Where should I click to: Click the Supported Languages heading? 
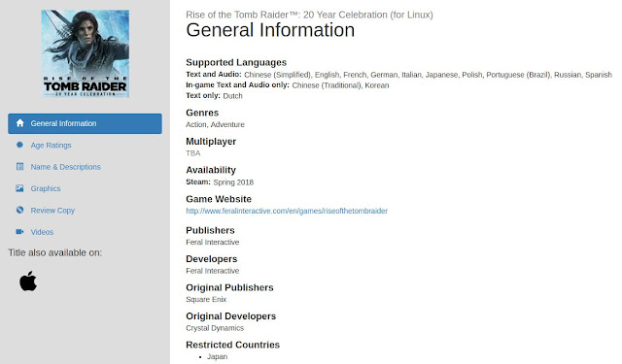236,62
